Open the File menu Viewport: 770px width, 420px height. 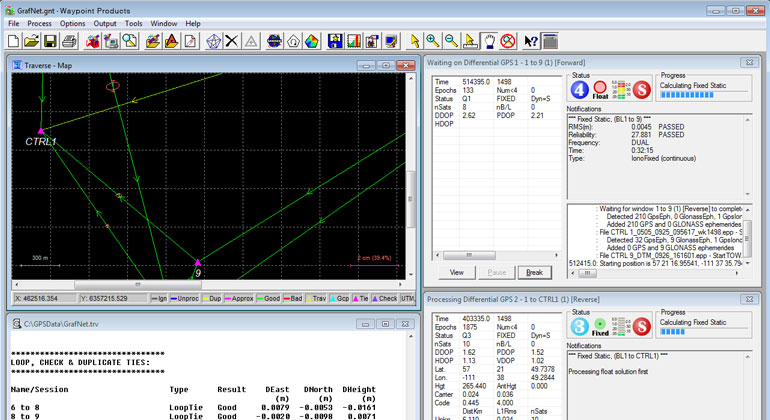pos(14,24)
